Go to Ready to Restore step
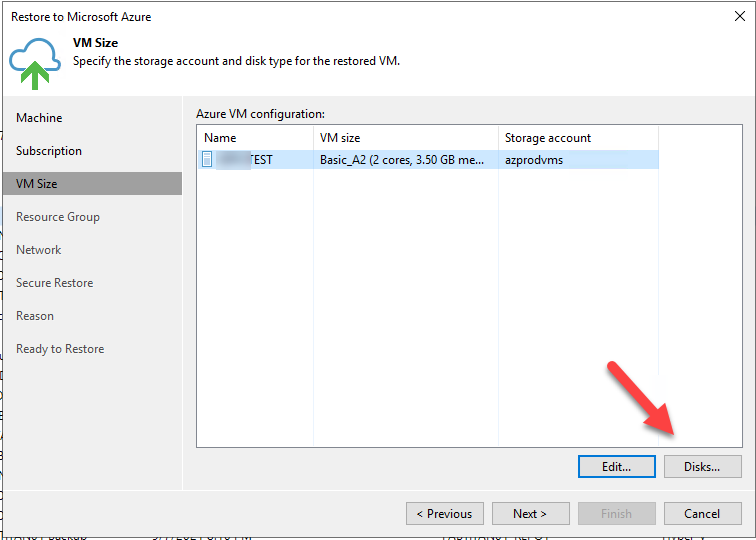The width and height of the screenshot is (756, 540). 60,349
